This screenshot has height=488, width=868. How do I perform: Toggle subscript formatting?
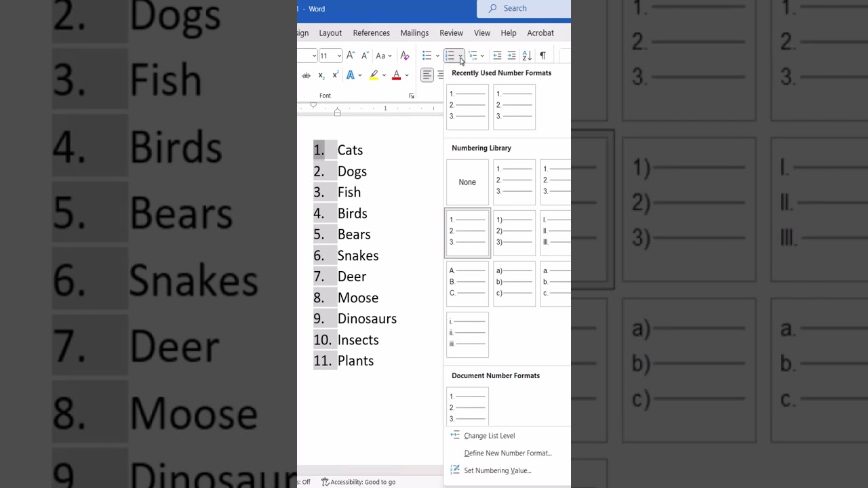coord(321,75)
